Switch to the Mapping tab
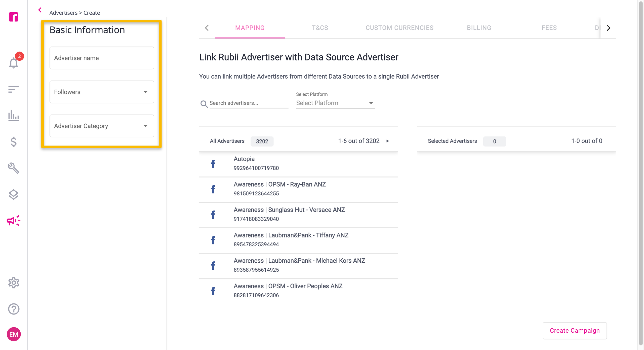This screenshot has height=350, width=644. 250,28
